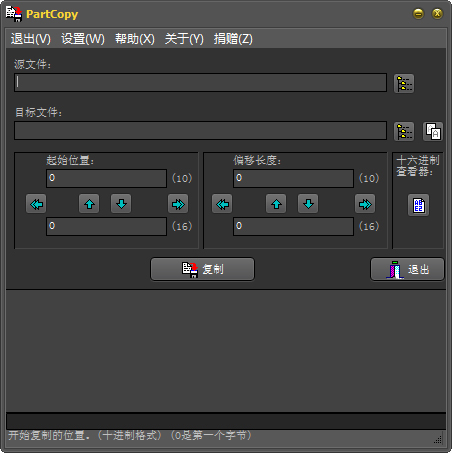The width and height of the screenshot is (452, 453).
Task: Click double-right arrow under 起始位置
Action: (x=178, y=204)
